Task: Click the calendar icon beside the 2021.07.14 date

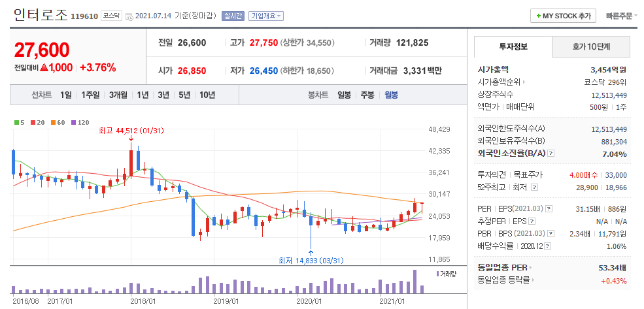Action: point(129,16)
